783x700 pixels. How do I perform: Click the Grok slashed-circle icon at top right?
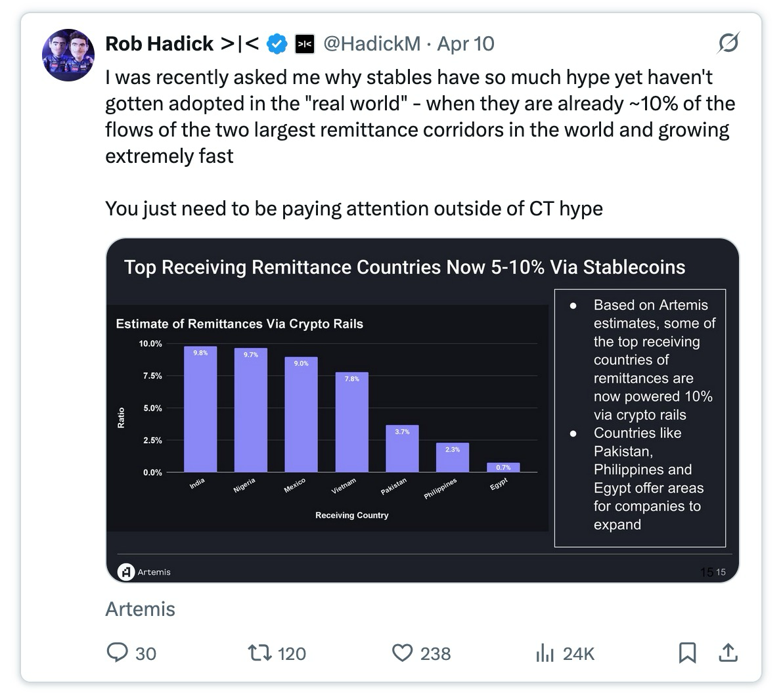pos(728,43)
